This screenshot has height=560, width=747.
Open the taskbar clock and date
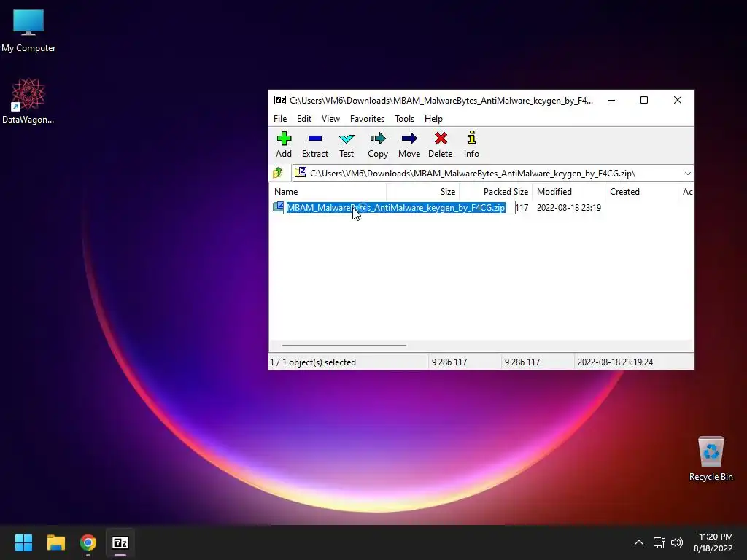click(713, 542)
